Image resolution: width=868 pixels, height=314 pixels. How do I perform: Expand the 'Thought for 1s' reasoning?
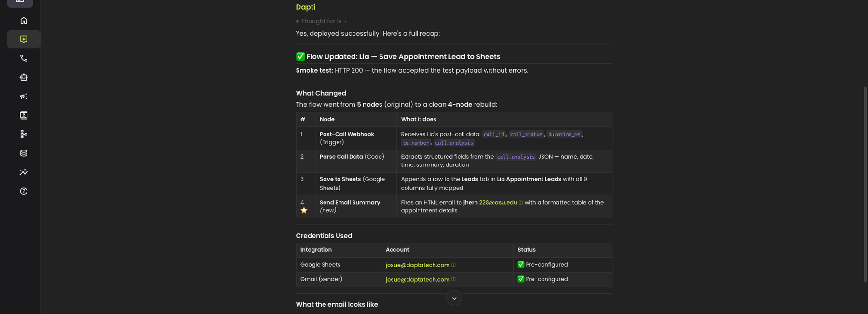point(321,21)
